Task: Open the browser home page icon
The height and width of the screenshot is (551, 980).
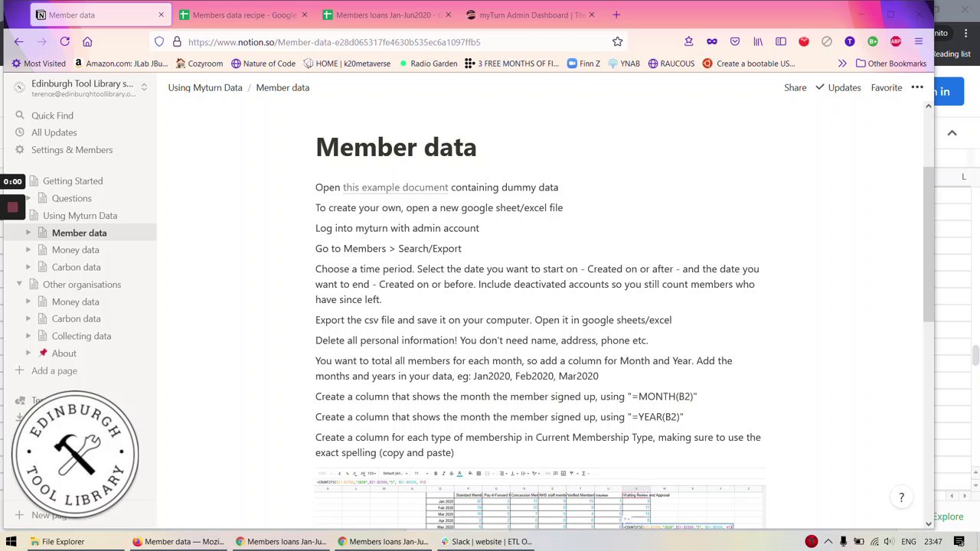Action: click(87, 41)
